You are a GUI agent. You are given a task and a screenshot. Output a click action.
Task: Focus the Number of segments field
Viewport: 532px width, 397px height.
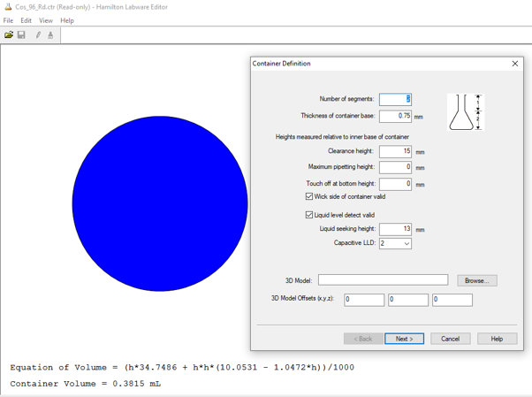pos(395,100)
